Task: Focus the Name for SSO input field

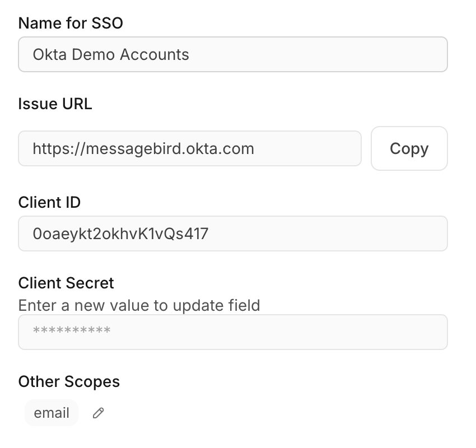Action: point(232,54)
